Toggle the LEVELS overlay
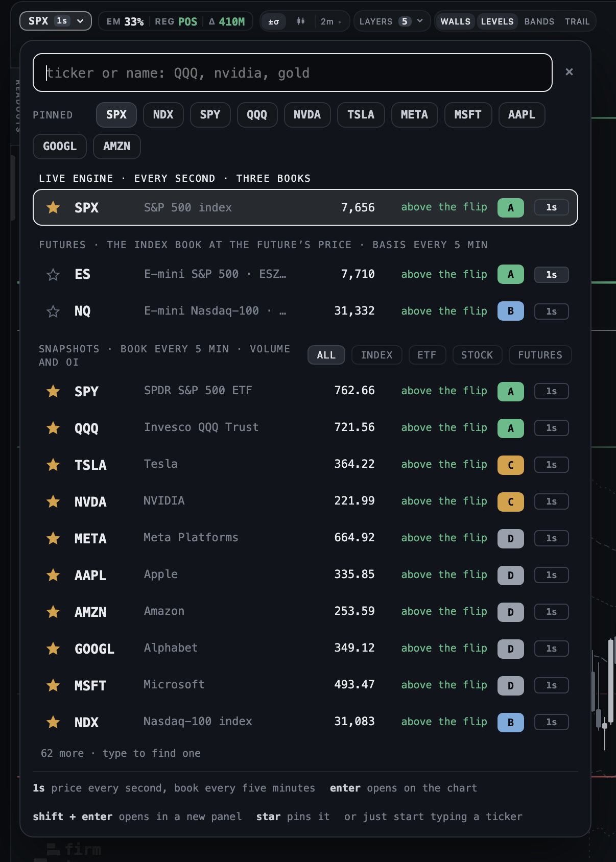This screenshot has width=616, height=862. (x=497, y=21)
